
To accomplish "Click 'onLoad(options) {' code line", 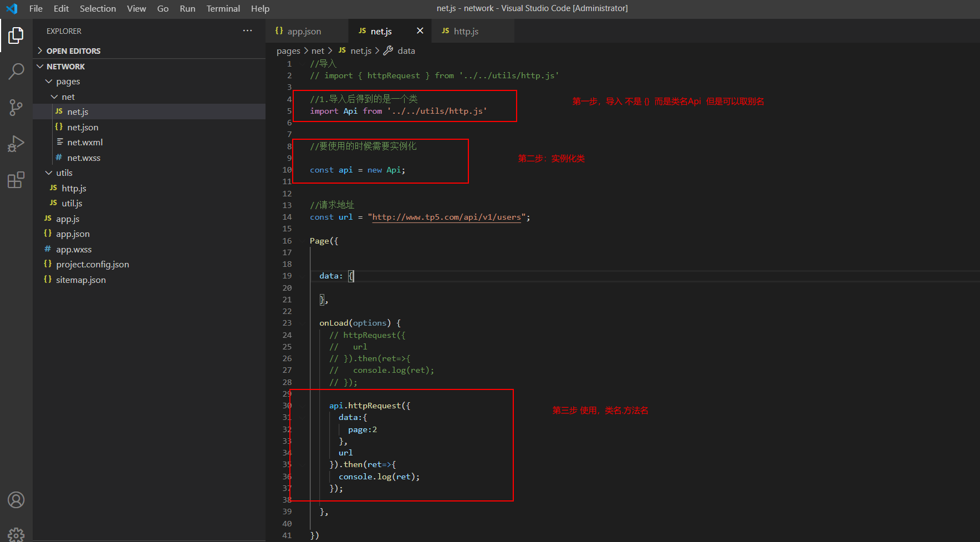I will coord(360,323).
